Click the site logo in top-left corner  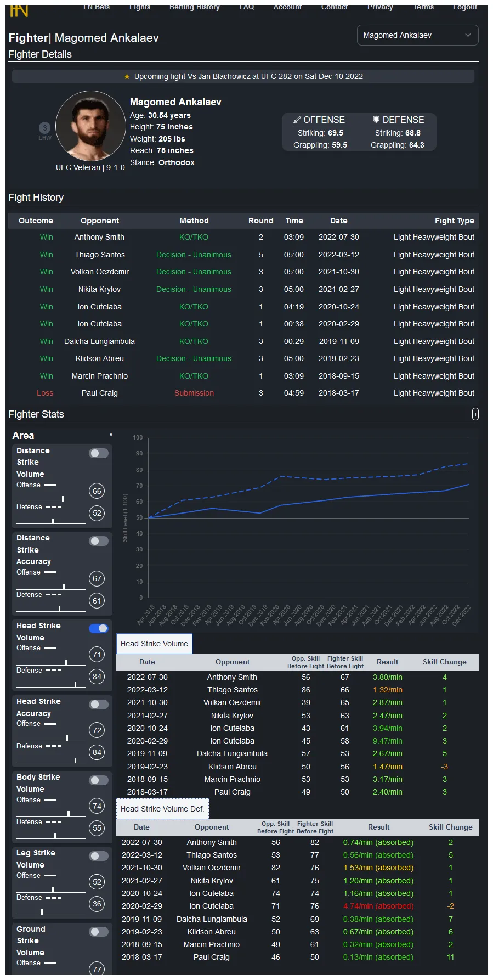tap(19, 10)
